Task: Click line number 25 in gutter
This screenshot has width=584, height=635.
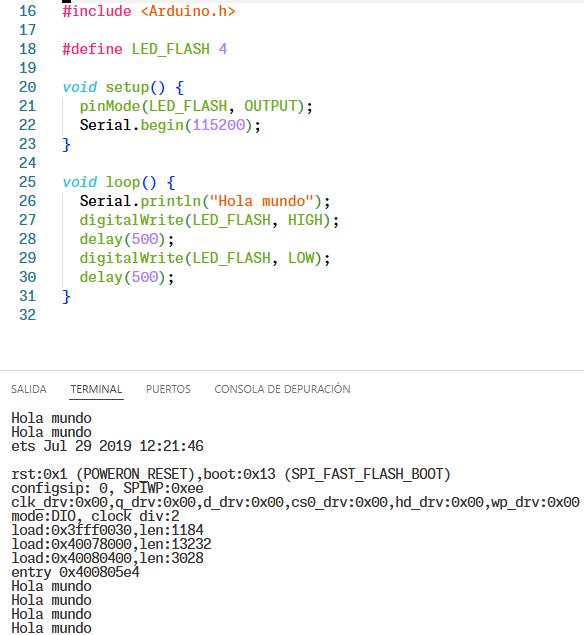Action: (x=28, y=182)
